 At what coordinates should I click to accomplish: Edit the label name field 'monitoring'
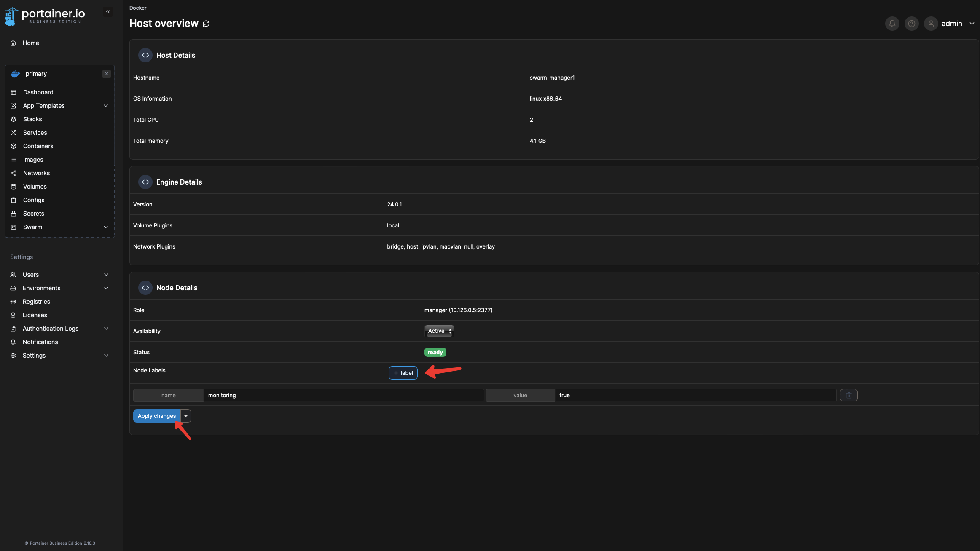(x=344, y=395)
